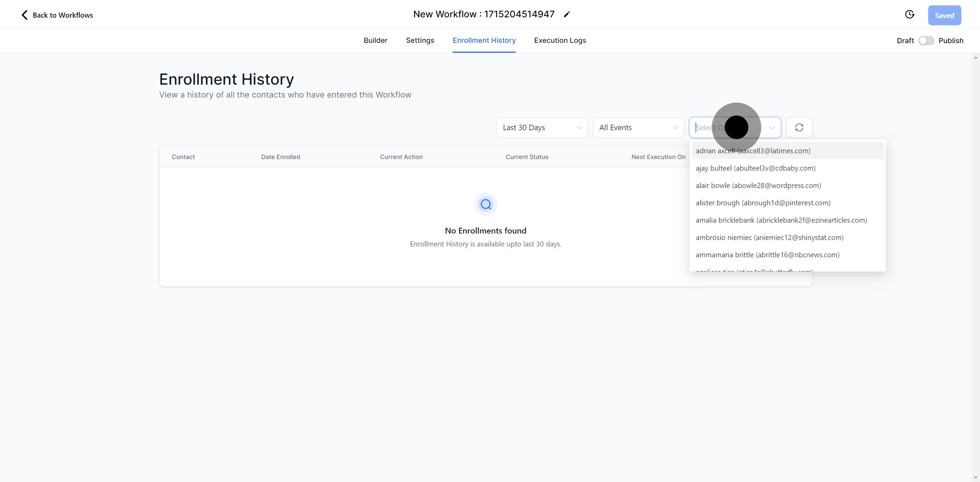Select ajay bulteel in contact list
Image resolution: width=980 pixels, height=482 pixels.
coord(755,168)
